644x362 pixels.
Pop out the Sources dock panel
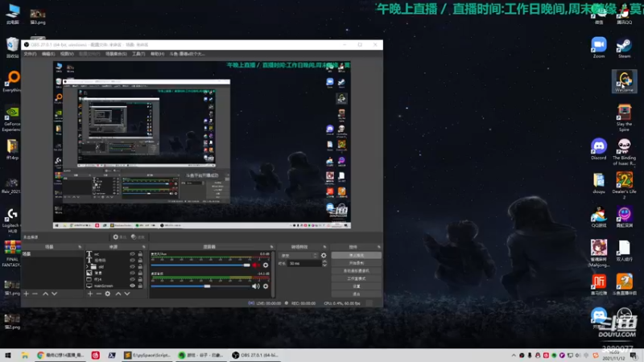pyautogui.click(x=144, y=247)
